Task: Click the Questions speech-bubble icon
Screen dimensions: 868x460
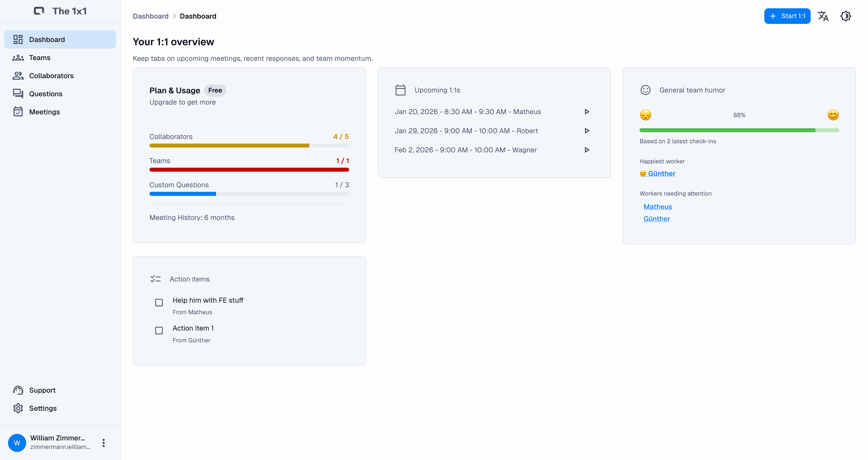Action: coord(18,94)
